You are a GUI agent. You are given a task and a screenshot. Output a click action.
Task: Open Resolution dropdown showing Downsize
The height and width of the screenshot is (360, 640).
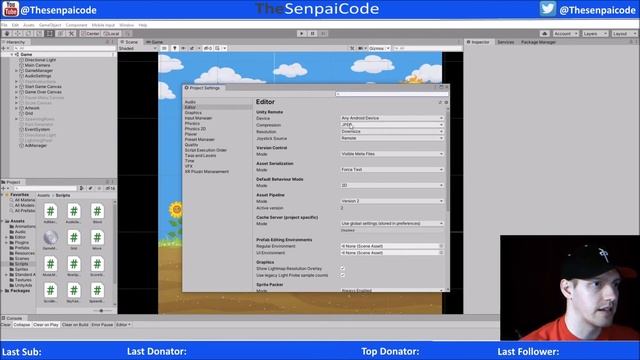(x=392, y=131)
